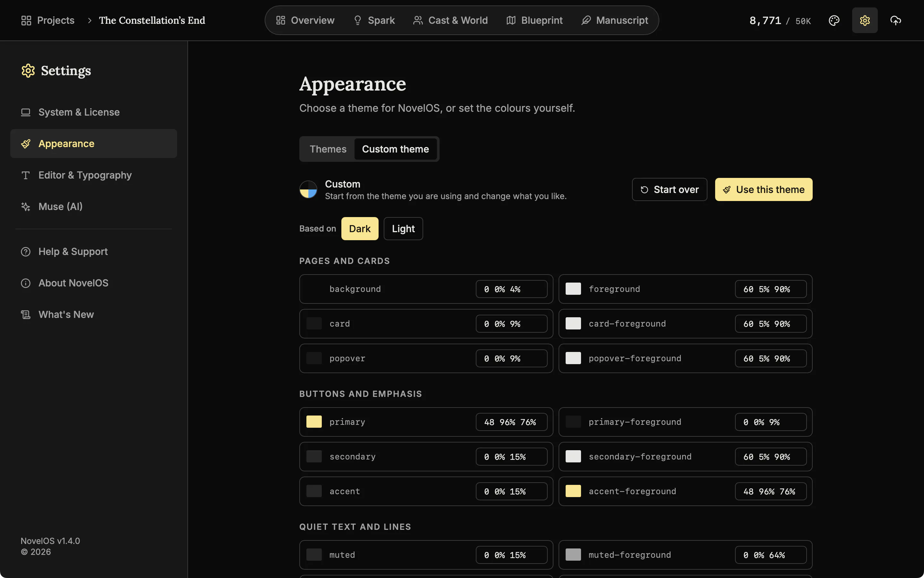Click the primary color swatch

(x=314, y=422)
